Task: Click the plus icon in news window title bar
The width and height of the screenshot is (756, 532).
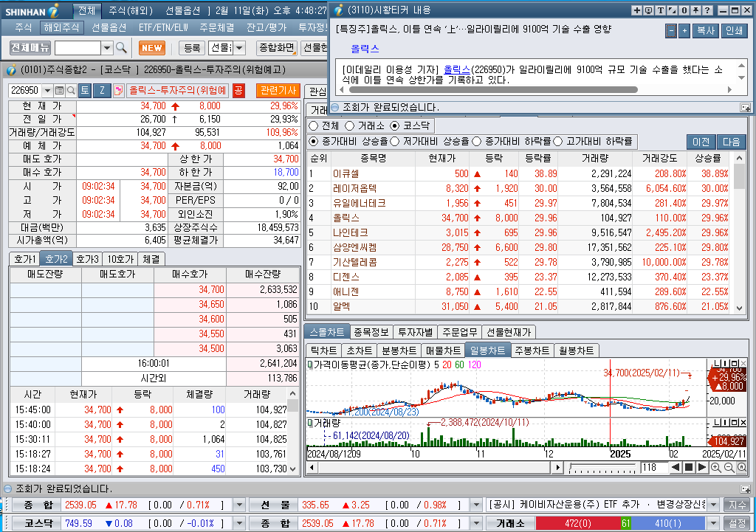Action: (x=637, y=10)
